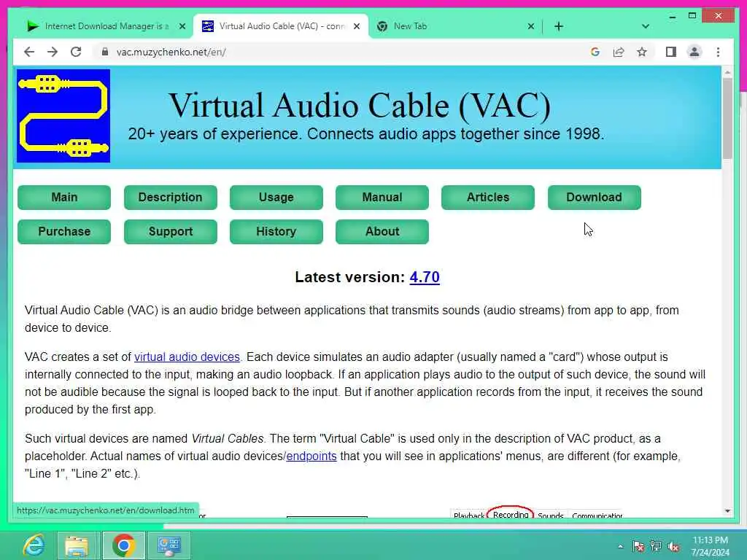
Task: Go back with the browser back arrow
Action: coord(29,52)
